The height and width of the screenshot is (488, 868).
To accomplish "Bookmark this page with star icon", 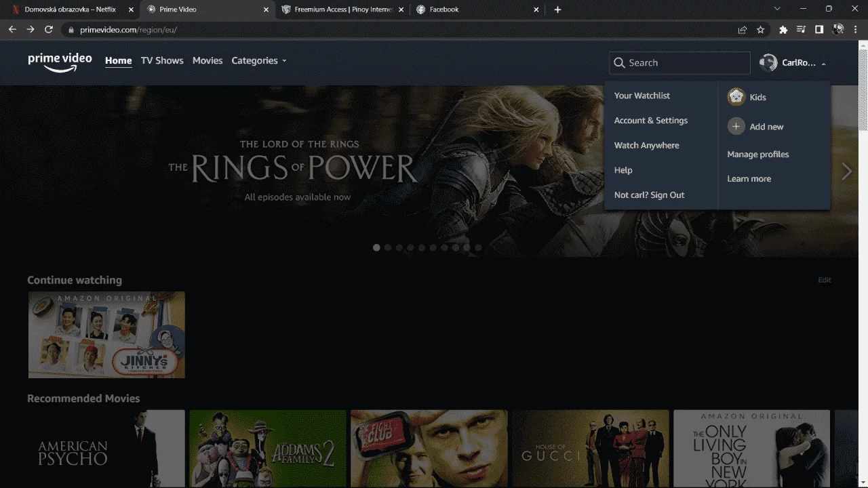I will pyautogui.click(x=761, y=30).
